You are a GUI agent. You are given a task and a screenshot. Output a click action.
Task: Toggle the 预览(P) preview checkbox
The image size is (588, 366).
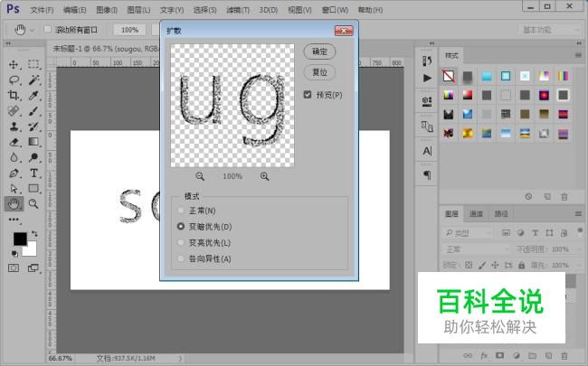[308, 95]
